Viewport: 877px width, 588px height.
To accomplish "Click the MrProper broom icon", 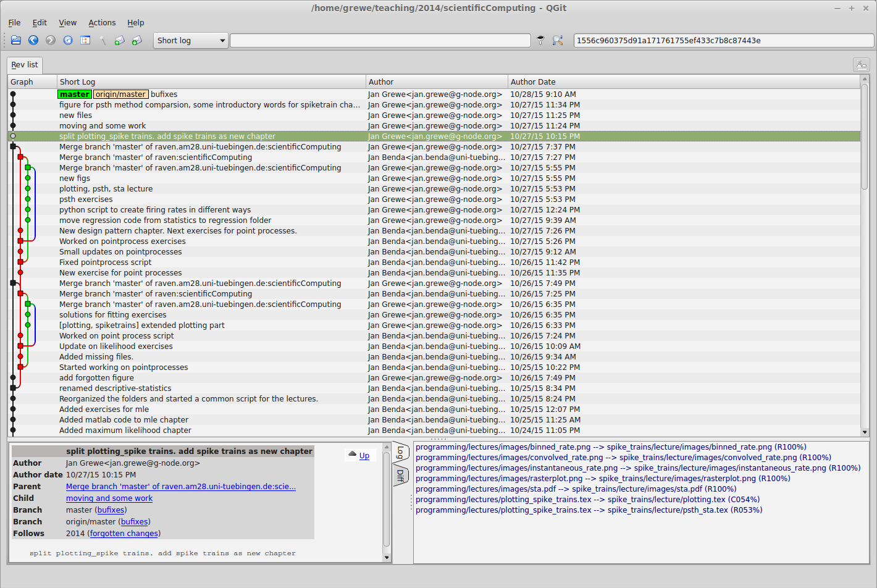I will click(103, 40).
